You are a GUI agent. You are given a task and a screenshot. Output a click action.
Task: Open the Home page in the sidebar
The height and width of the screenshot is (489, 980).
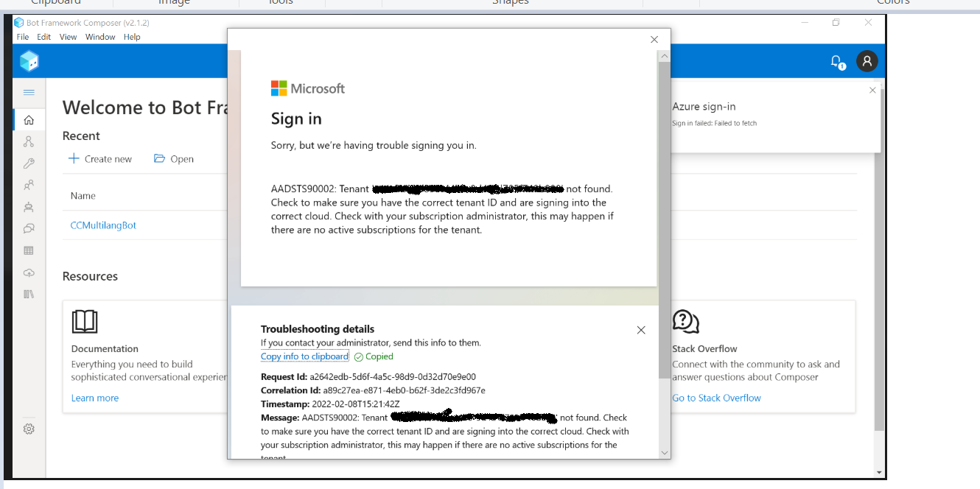coord(29,119)
